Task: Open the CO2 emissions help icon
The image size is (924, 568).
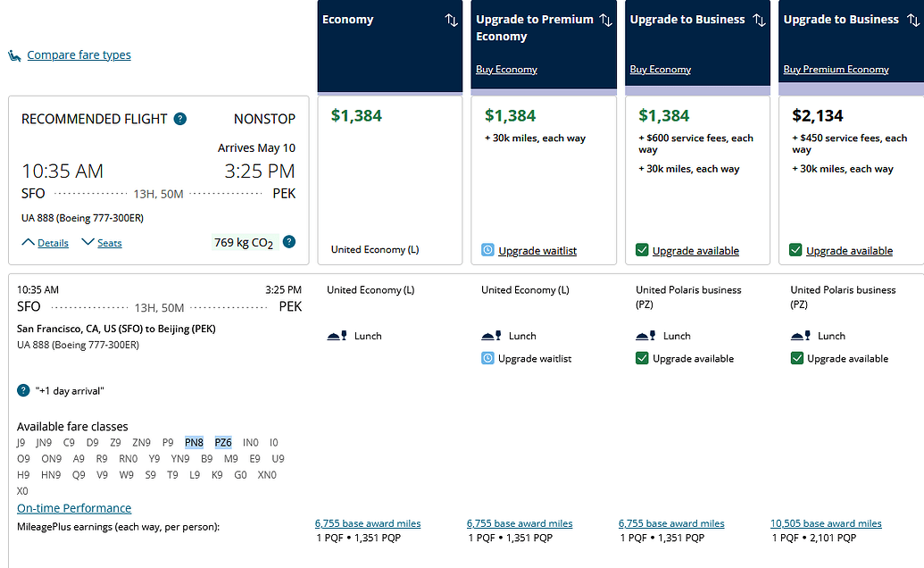Action: click(288, 241)
